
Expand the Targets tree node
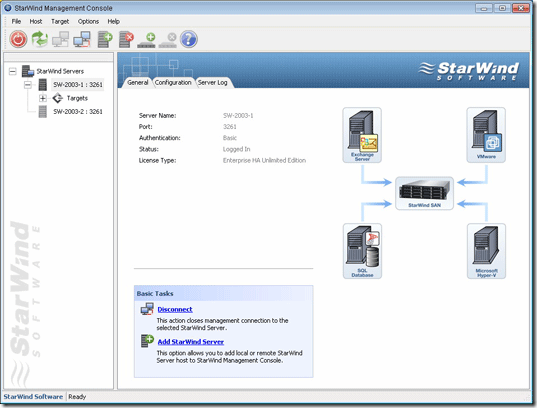pos(42,99)
